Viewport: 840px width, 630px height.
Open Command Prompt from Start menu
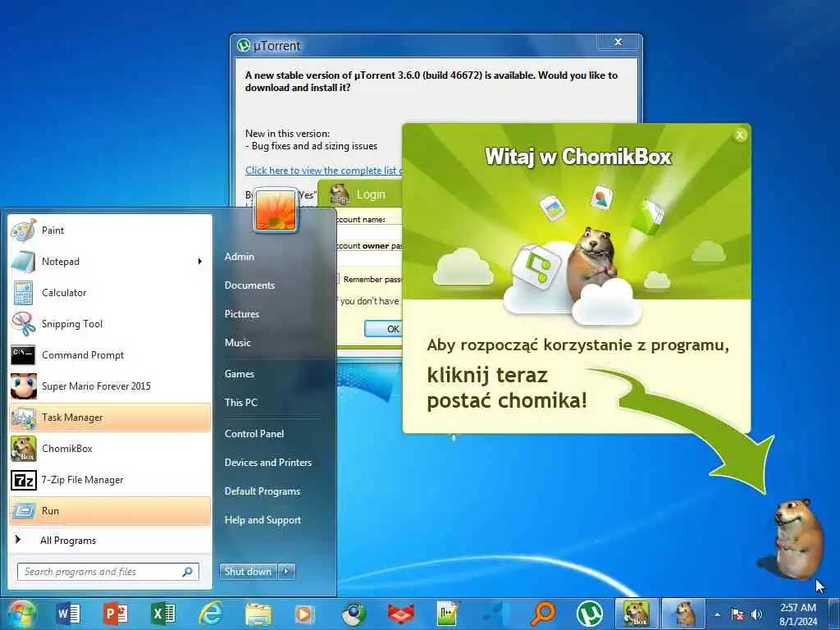[111, 354]
